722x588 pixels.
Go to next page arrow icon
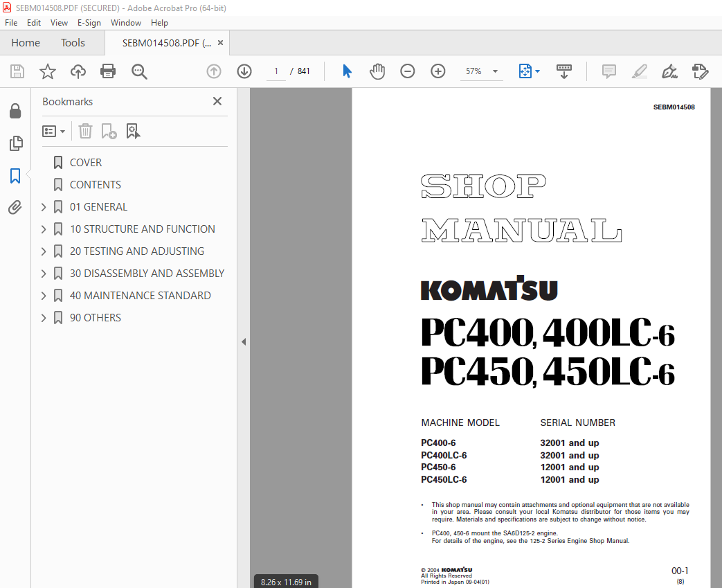[244, 71]
